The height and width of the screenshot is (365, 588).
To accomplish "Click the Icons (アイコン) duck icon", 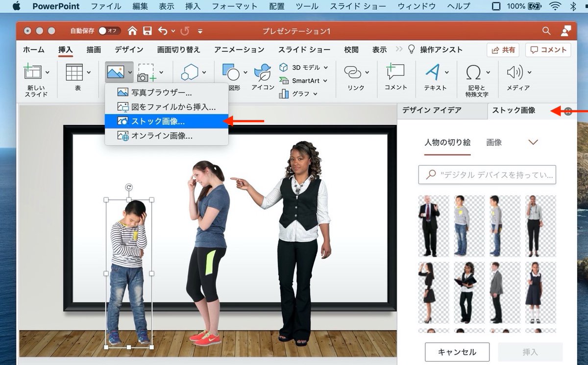I will tap(263, 73).
